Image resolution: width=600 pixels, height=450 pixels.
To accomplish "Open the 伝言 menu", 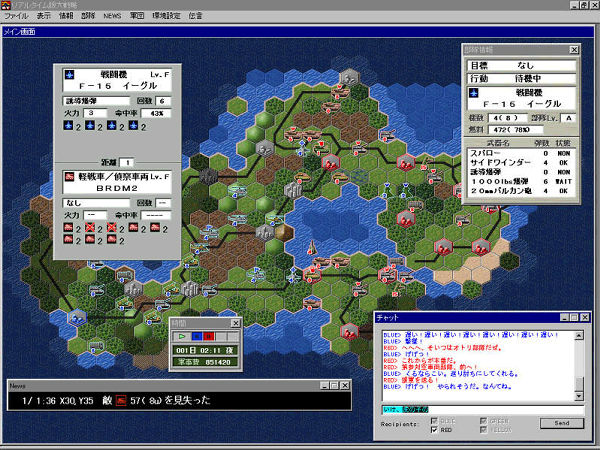I will [195, 16].
